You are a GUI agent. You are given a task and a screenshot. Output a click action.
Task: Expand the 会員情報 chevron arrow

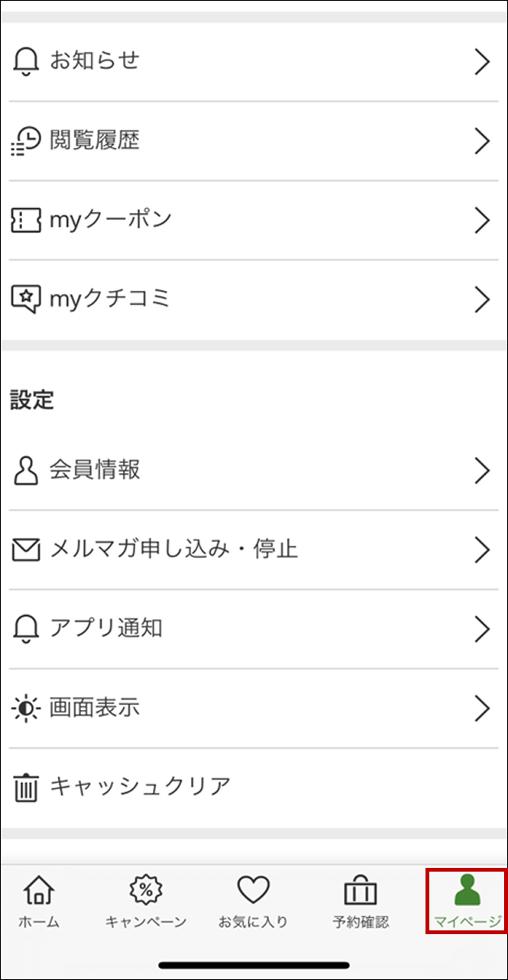coord(481,470)
